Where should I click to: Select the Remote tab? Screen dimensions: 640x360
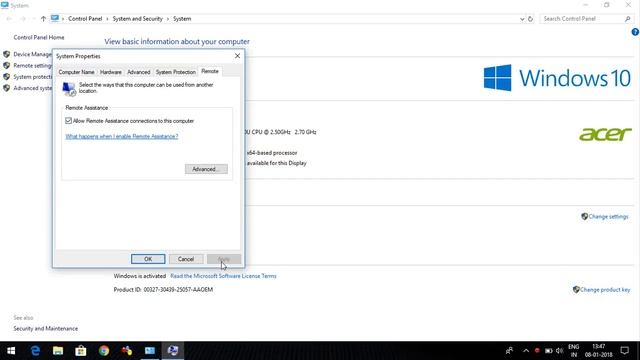[210, 71]
